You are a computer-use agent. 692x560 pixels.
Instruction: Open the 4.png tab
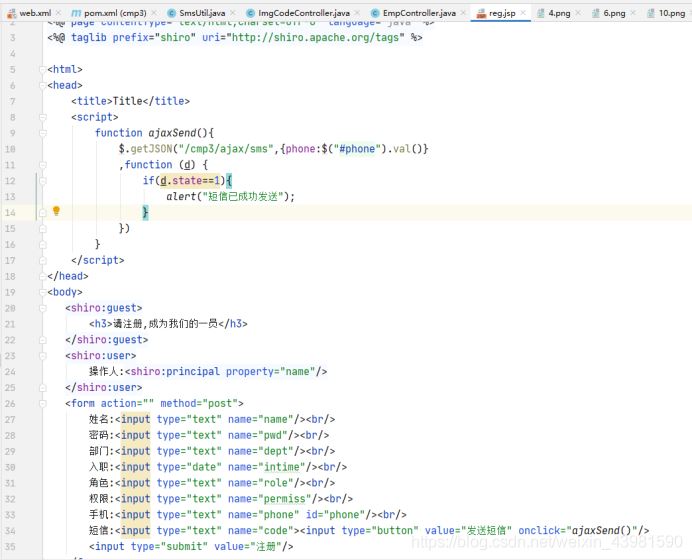(x=559, y=13)
